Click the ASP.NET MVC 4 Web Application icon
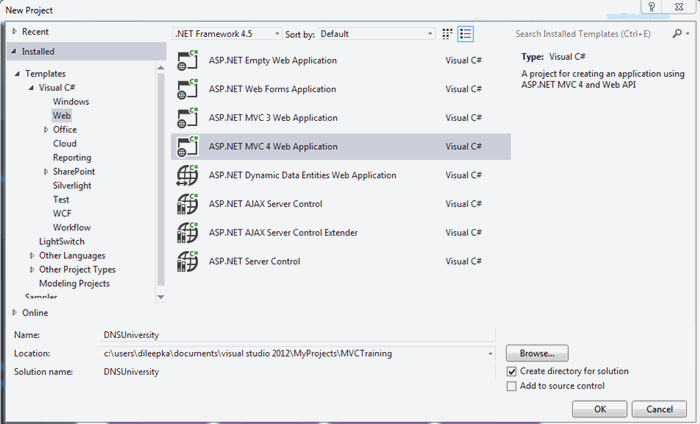The width and height of the screenshot is (700, 424). point(188,146)
